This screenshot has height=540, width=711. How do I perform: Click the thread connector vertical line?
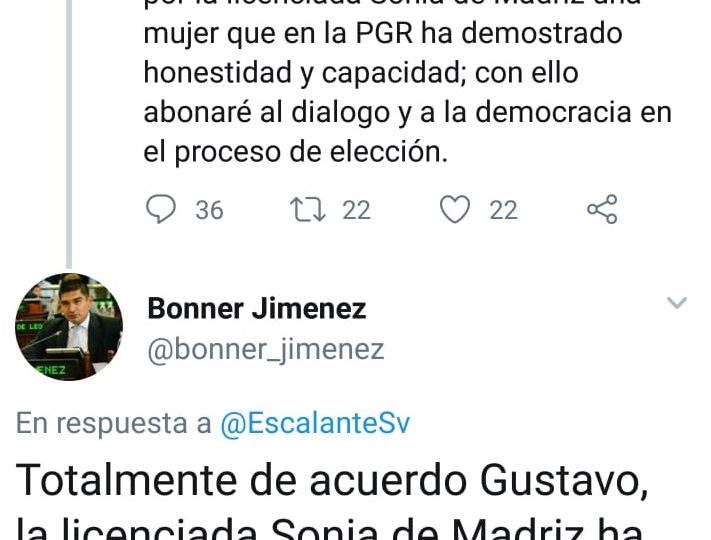coord(69,134)
